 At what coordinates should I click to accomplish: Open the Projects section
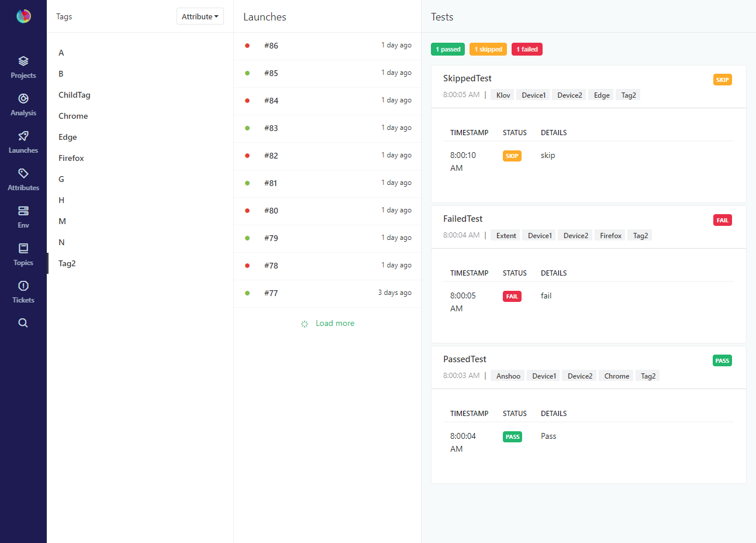(x=23, y=67)
